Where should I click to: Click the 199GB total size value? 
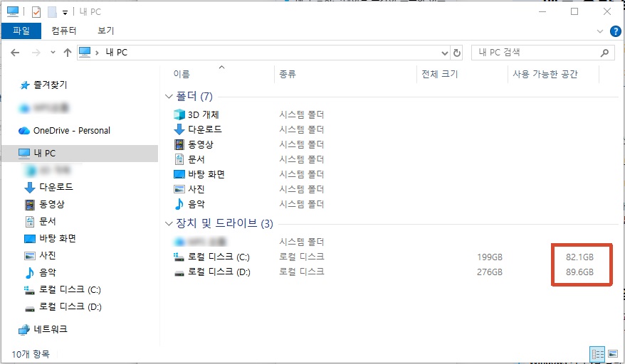490,257
